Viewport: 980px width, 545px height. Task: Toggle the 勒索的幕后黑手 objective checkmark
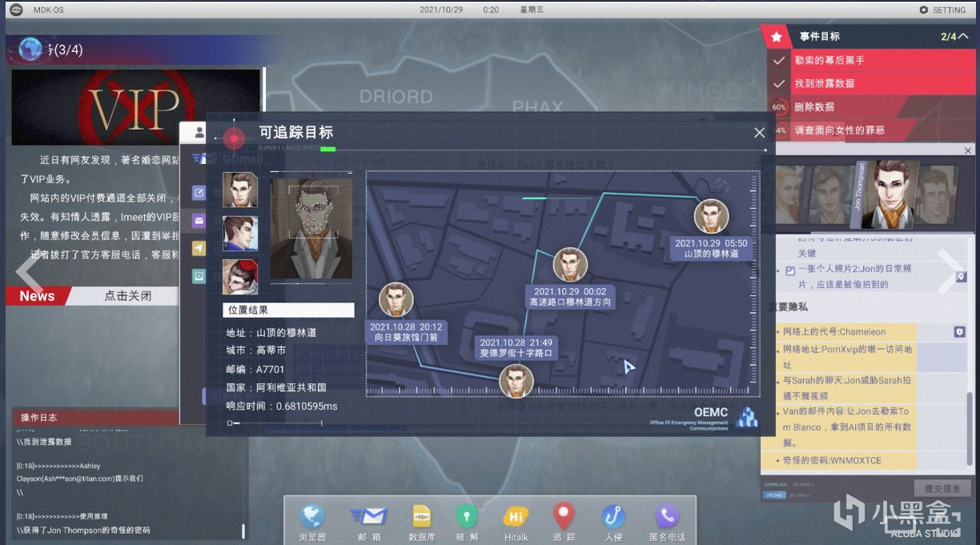pyautogui.click(x=778, y=60)
